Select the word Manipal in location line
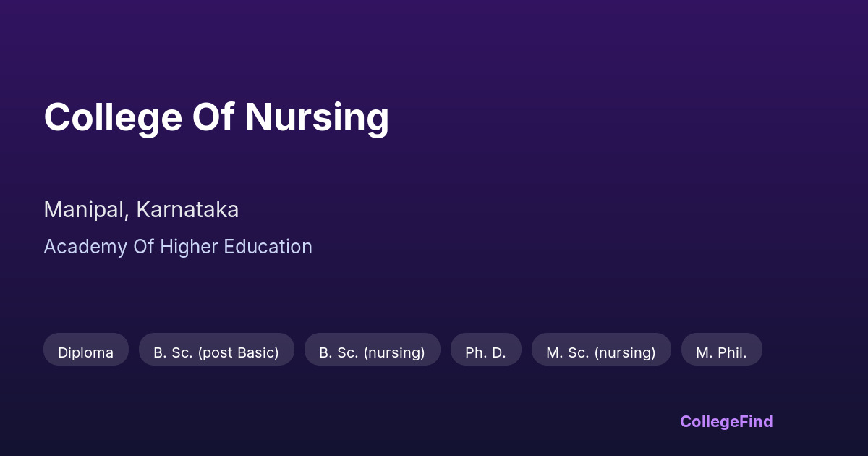 pos(86,210)
